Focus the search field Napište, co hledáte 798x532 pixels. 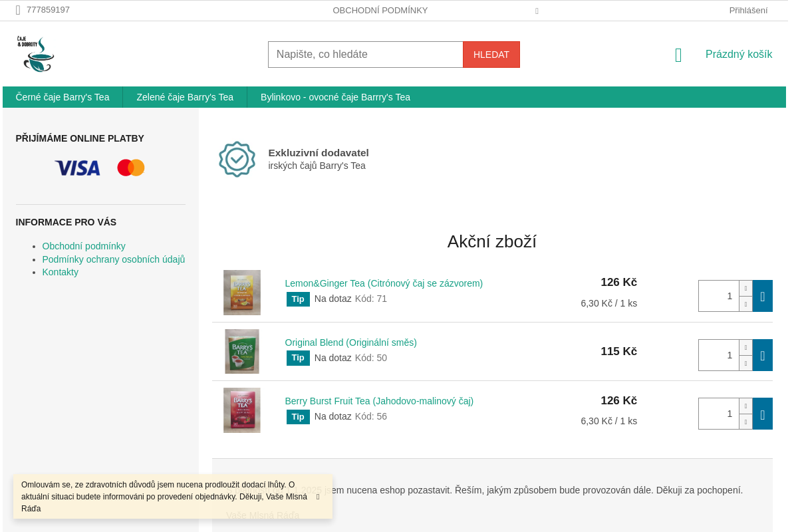click(366, 55)
